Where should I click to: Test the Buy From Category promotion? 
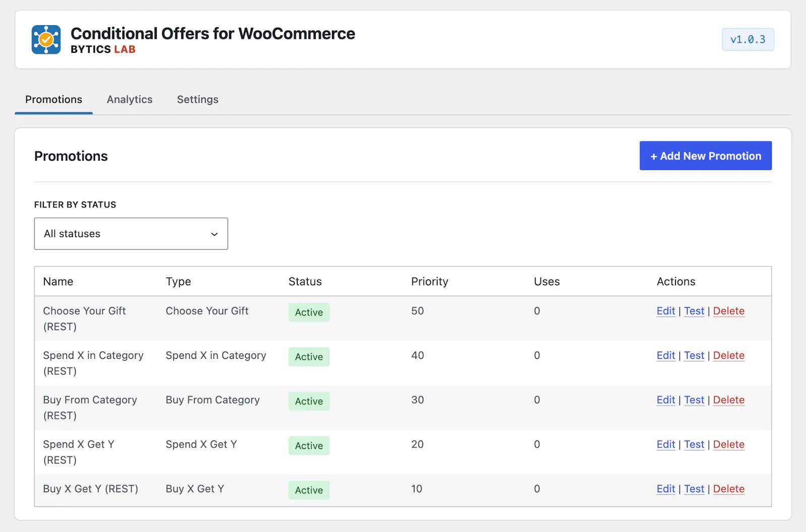click(694, 400)
